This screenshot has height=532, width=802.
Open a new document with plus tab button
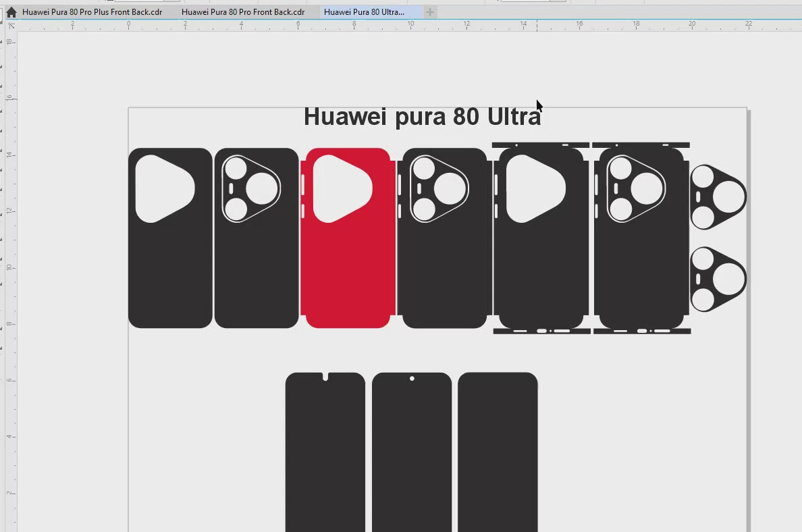430,12
